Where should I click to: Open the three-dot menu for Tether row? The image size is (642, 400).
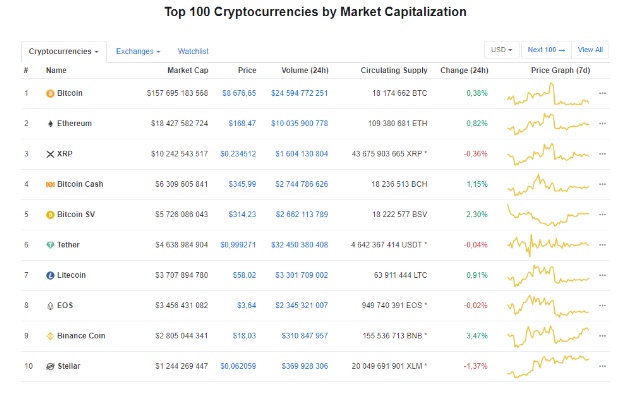tap(602, 245)
